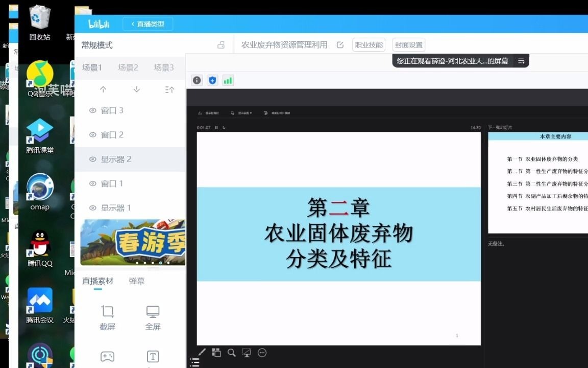Select the pen and laser pointer tool

(x=202, y=353)
